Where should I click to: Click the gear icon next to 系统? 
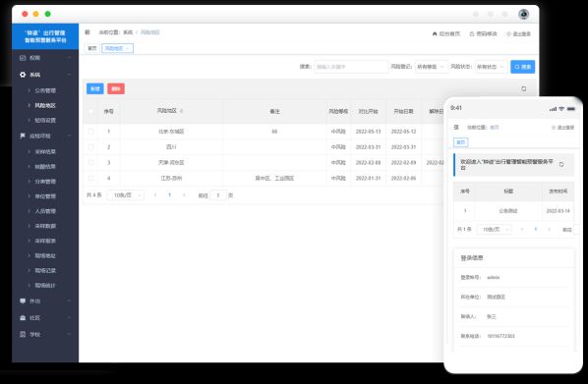click(x=23, y=75)
